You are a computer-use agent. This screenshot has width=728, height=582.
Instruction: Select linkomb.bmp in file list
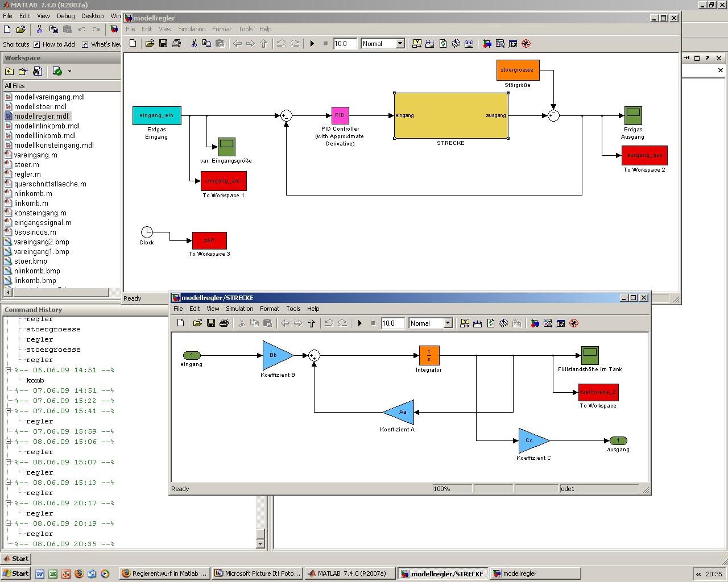pos(35,280)
